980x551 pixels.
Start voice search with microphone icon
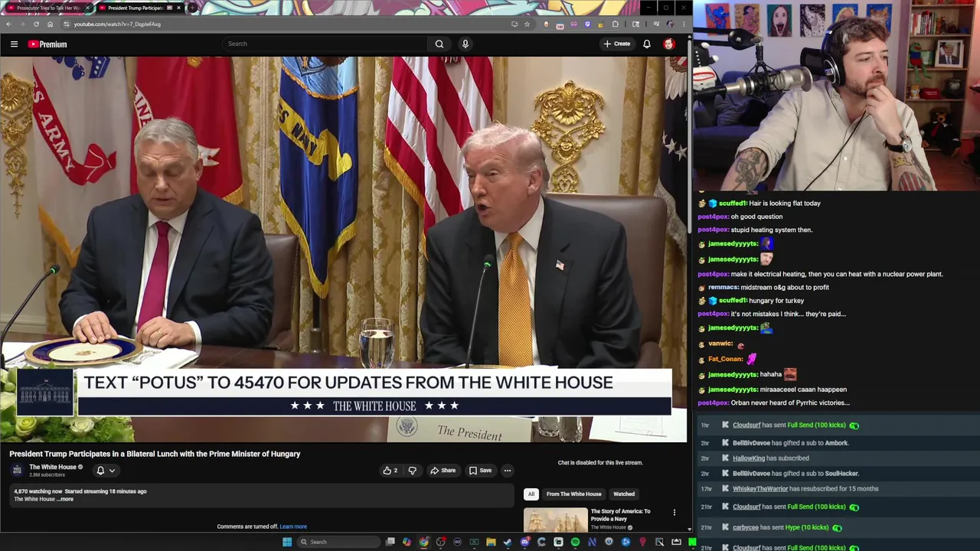pos(465,44)
